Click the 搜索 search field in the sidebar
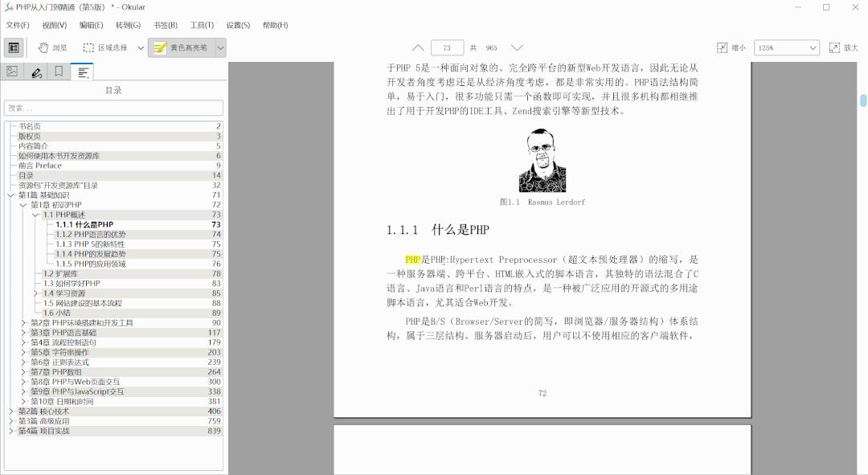The width and height of the screenshot is (868, 475). tap(113, 107)
